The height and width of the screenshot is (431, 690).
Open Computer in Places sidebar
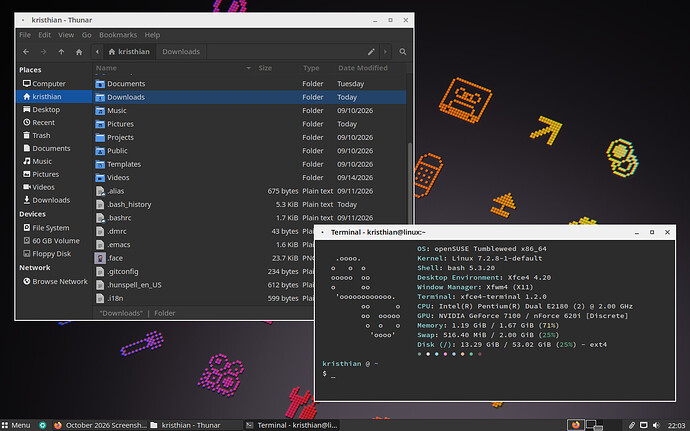[54, 84]
